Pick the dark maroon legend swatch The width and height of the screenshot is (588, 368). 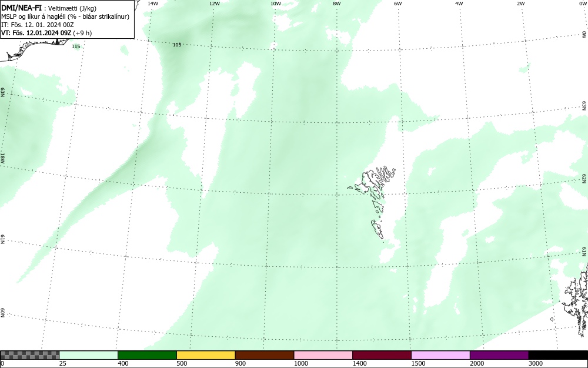pyautogui.click(x=382, y=355)
